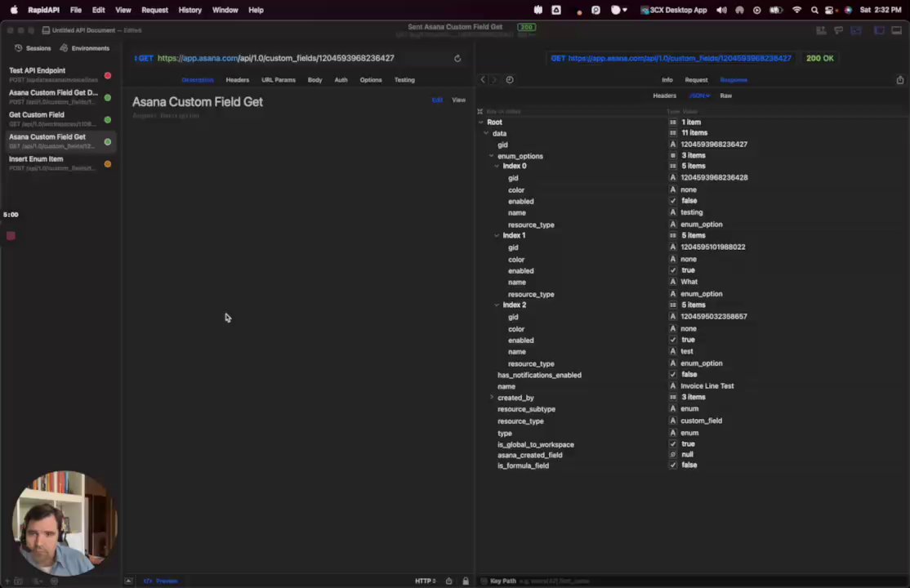The height and width of the screenshot is (588, 910).
Task: Click the red status dot for Test API Endpoint
Action: click(107, 75)
